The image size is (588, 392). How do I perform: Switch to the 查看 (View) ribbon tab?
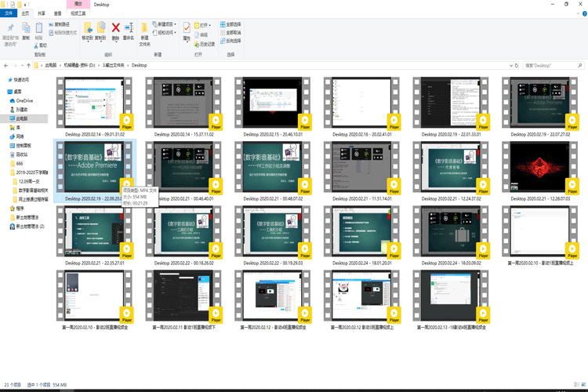click(58, 13)
